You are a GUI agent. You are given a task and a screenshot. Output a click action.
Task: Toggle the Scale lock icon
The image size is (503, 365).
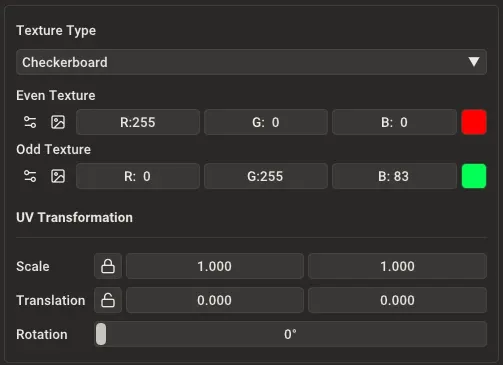pos(108,266)
